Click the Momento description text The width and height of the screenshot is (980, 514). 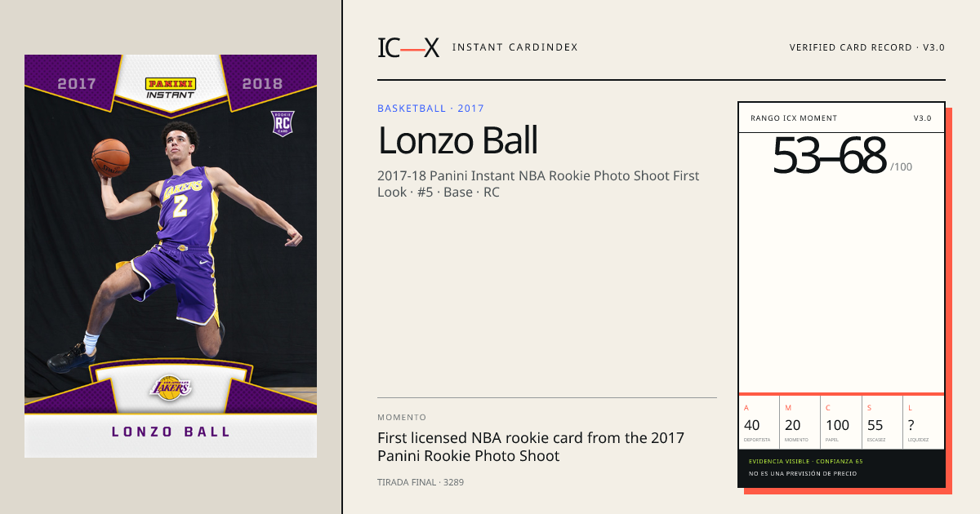[531, 447]
